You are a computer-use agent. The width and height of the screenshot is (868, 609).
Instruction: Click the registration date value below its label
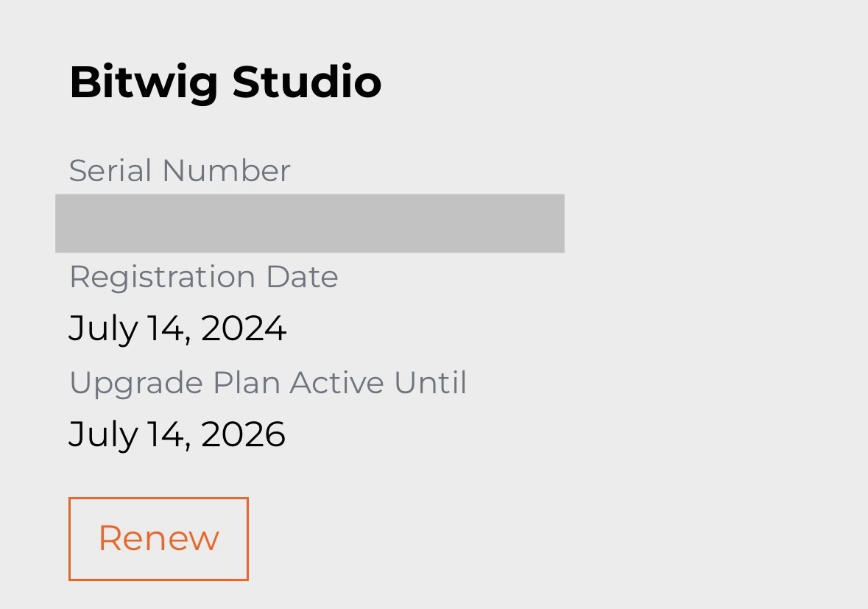[177, 328]
